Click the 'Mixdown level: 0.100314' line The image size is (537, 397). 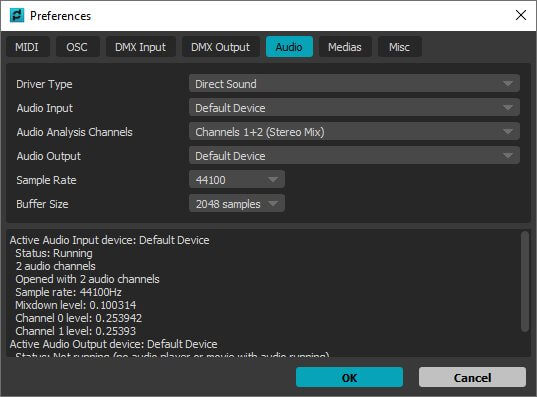(75, 305)
